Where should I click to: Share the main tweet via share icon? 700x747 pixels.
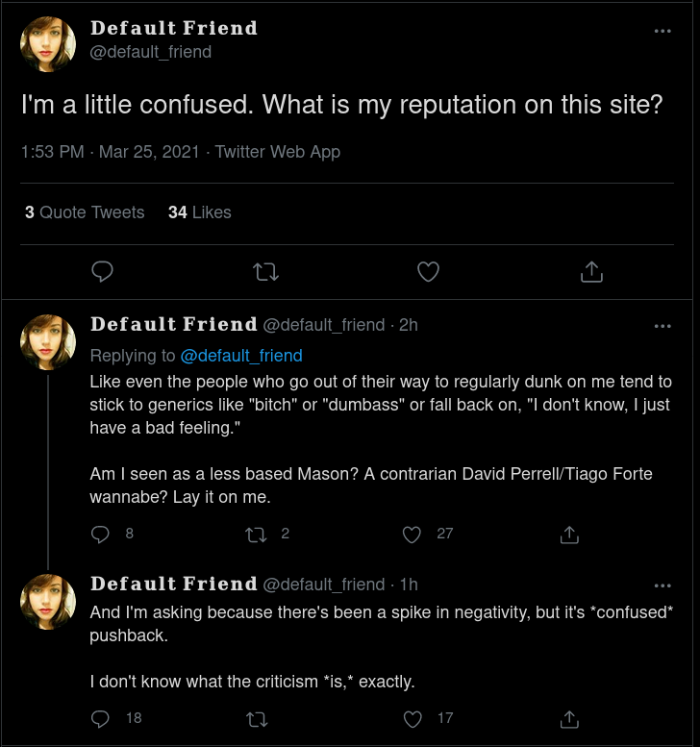click(x=591, y=272)
